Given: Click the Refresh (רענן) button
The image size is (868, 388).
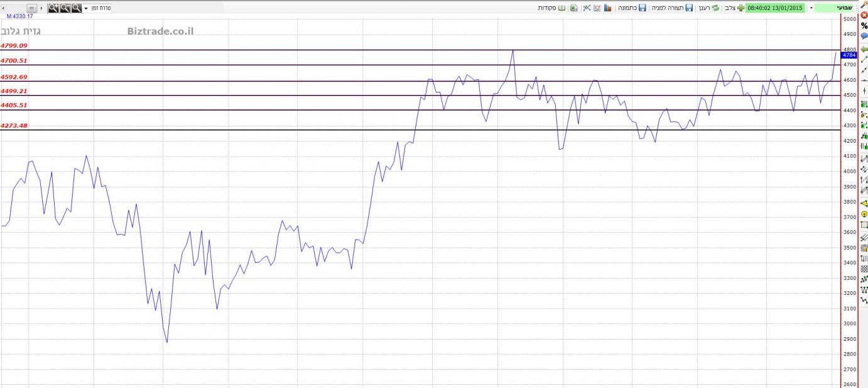Looking at the screenshot, I should 708,8.
